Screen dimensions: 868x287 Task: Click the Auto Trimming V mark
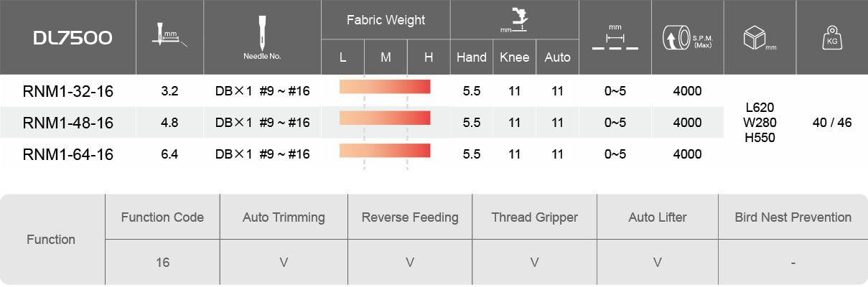(284, 263)
